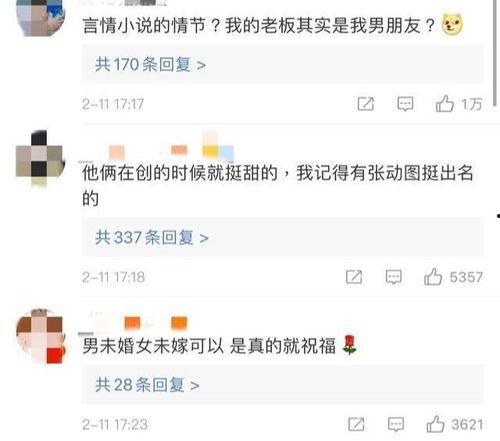
Task: Reply to the comment posted at 17:23
Action: coord(396,424)
